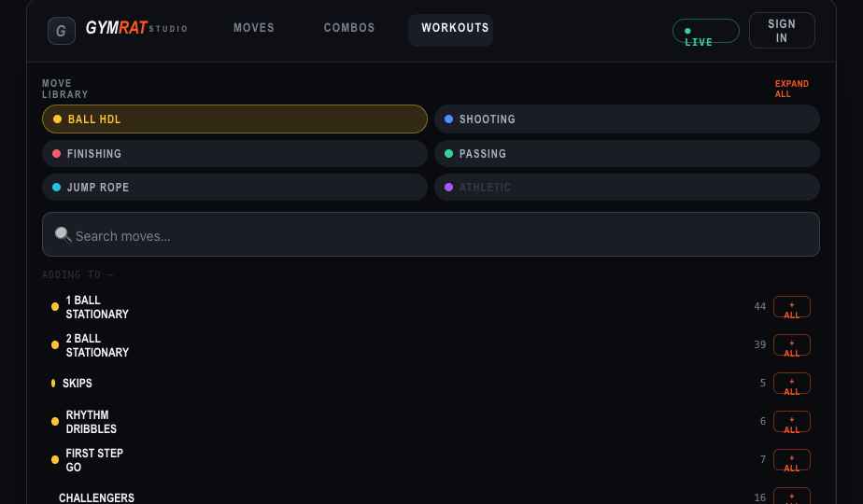Add all 2 Ball Stationary moves
Viewport: 863px width, 504px height.
(791, 345)
